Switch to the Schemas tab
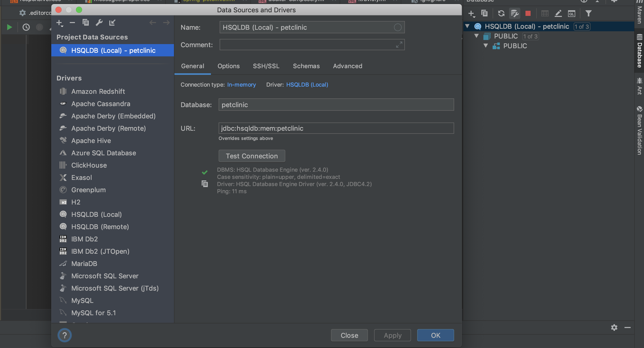 (306, 66)
